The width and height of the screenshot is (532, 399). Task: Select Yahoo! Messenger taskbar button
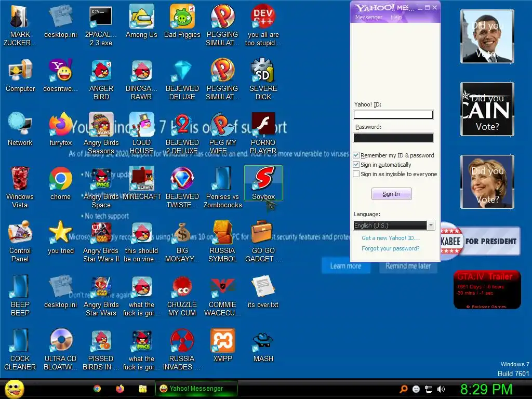tap(196, 389)
